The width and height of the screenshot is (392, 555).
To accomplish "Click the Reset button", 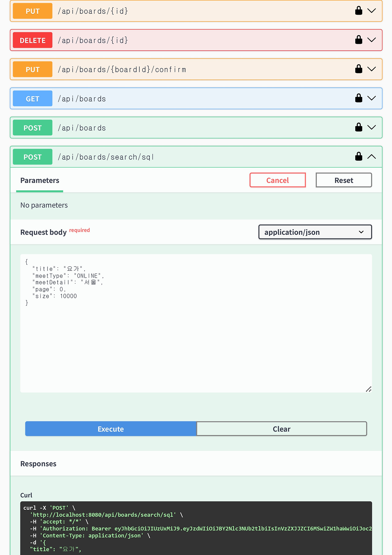I will pos(344,180).
